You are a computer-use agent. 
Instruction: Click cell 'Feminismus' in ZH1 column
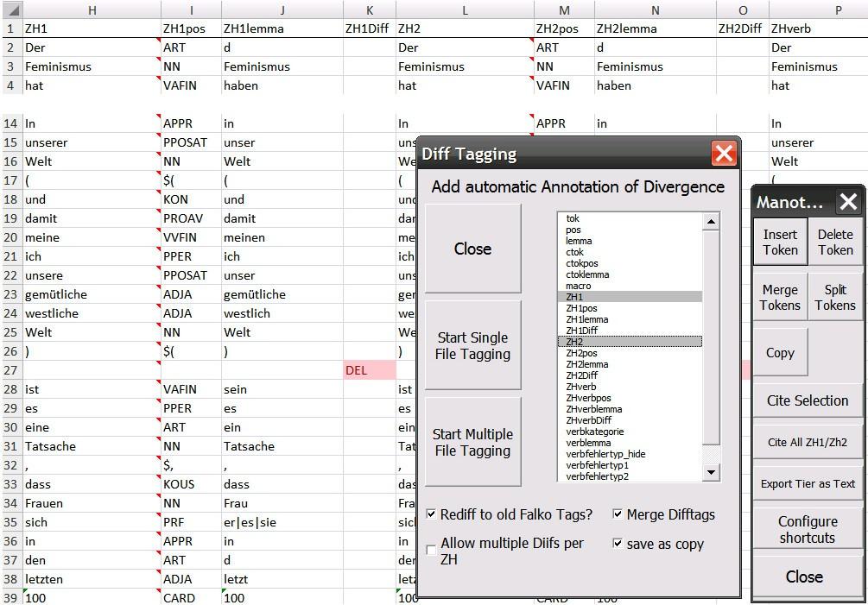(92, 66)
